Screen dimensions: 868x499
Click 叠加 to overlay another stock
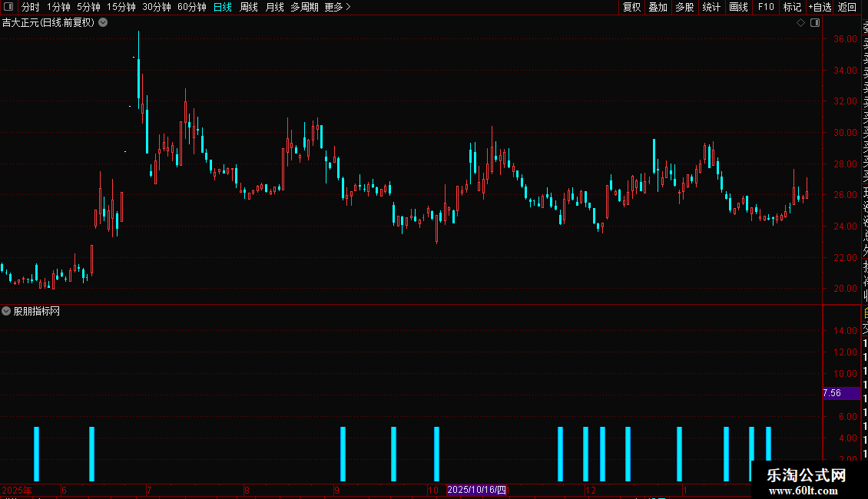pos(658,7)
